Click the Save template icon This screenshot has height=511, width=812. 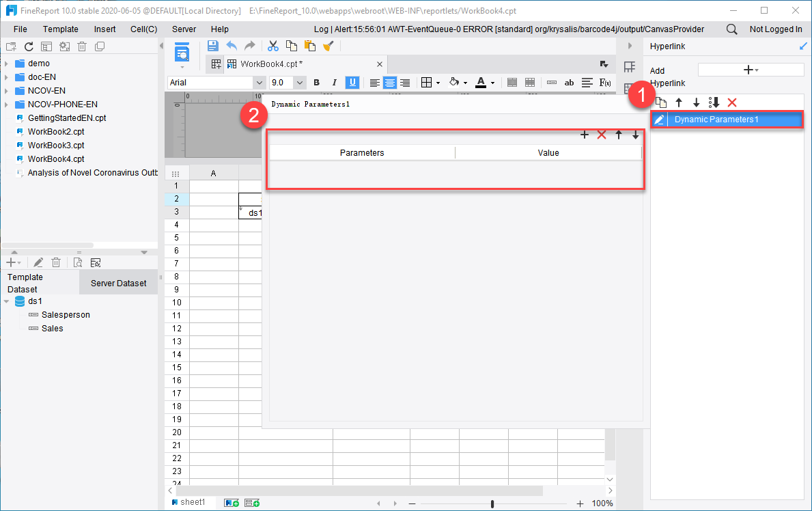coord(212,46)
